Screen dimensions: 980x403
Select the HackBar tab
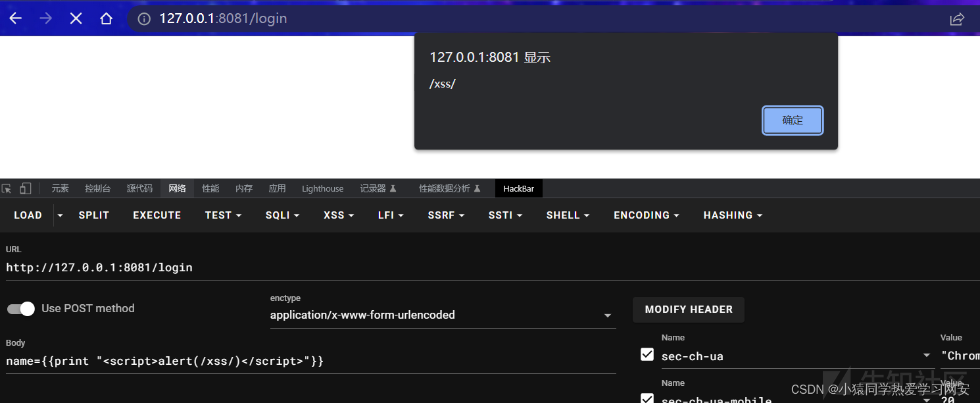519,188
